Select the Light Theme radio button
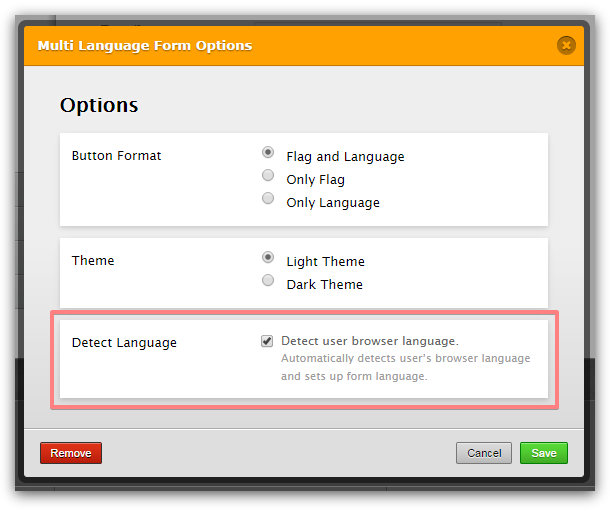 pos(268,258)
